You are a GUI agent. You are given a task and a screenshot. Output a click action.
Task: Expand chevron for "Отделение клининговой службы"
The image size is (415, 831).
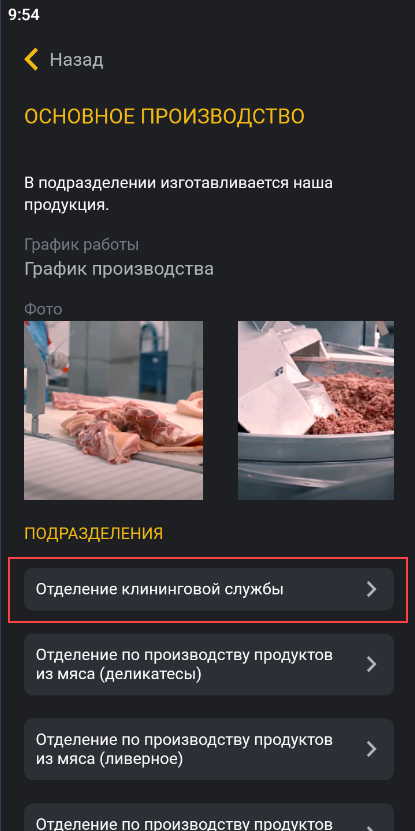point(372,589)
